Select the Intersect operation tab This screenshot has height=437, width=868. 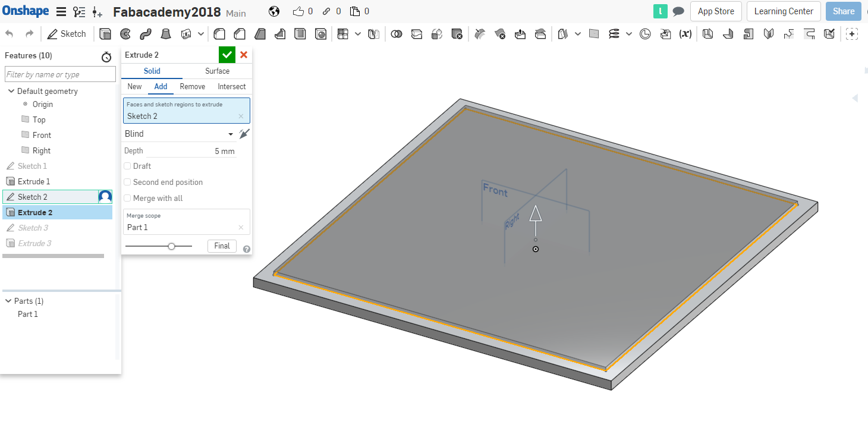(232, 86)
